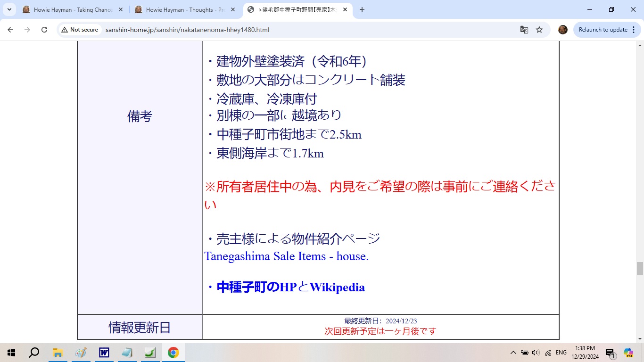644x362 pixels.
Task: Launch Microsoft Word from taskbar
Action: click(104, 353)
